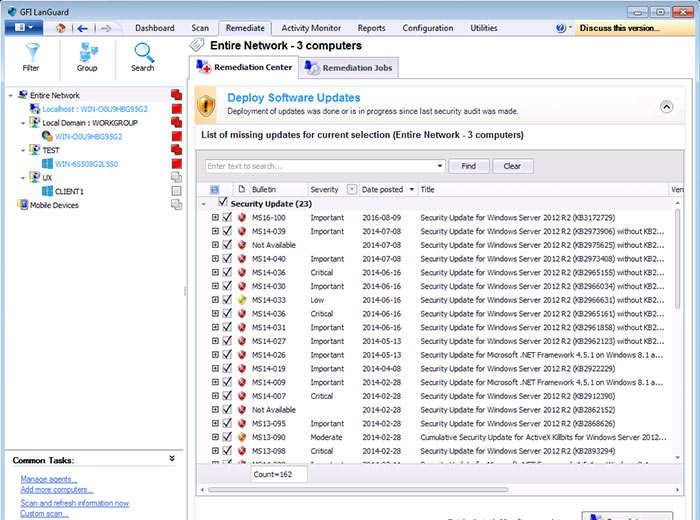Click the Local Domain WORKGROUP icon

[34, 122]
